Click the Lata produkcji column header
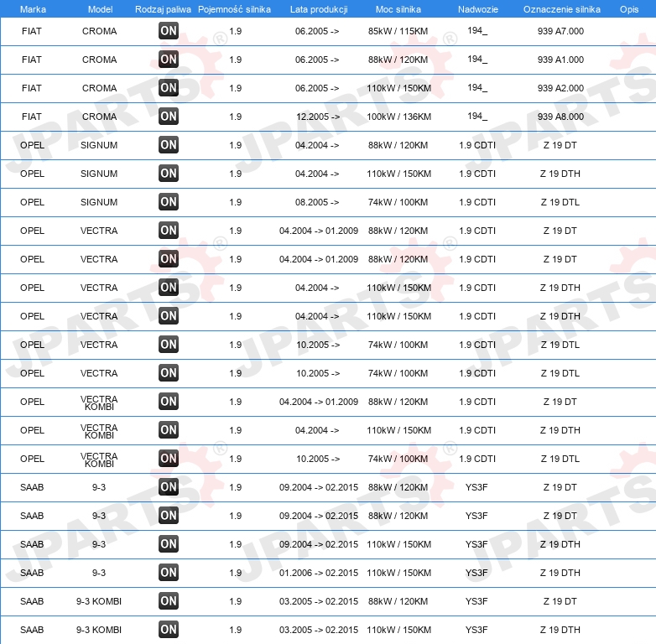 [x=319, y=9]
